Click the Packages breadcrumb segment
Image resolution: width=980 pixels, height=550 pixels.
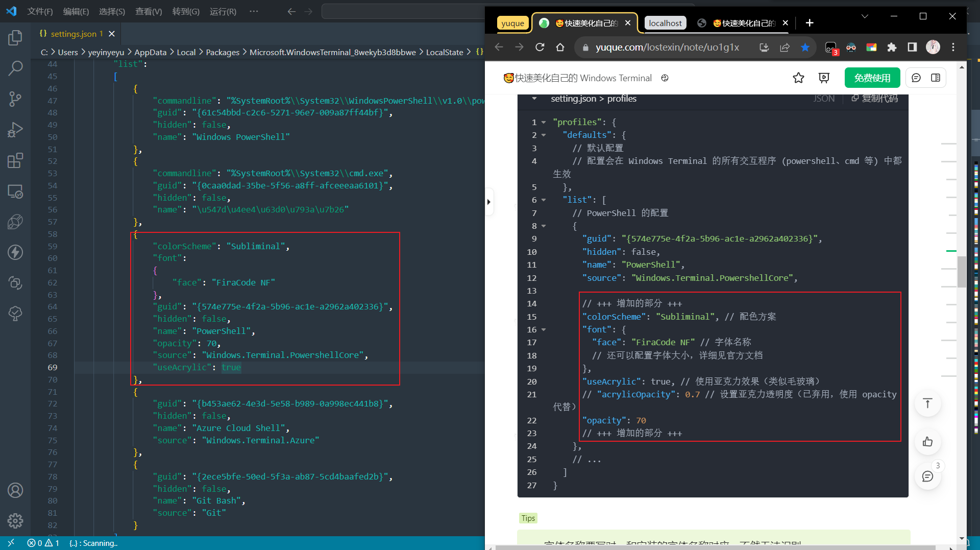click(223, 52)
